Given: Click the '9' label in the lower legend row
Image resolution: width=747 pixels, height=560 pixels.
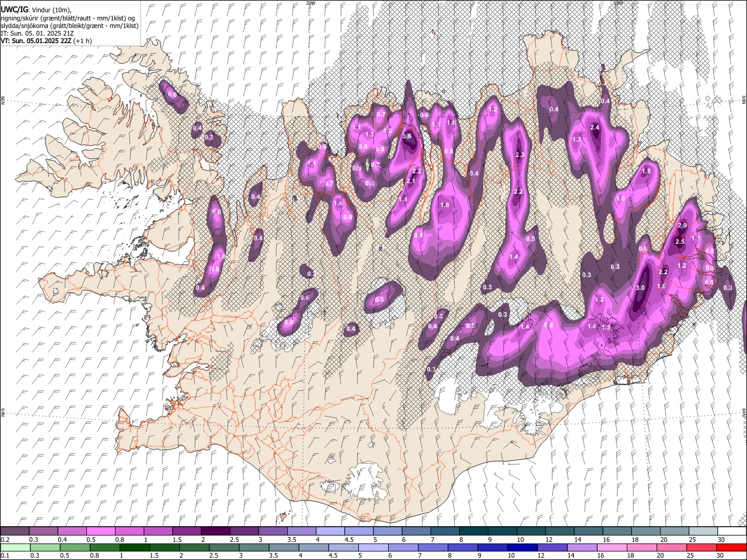Looking at the screenshot, I should [480, 556].
